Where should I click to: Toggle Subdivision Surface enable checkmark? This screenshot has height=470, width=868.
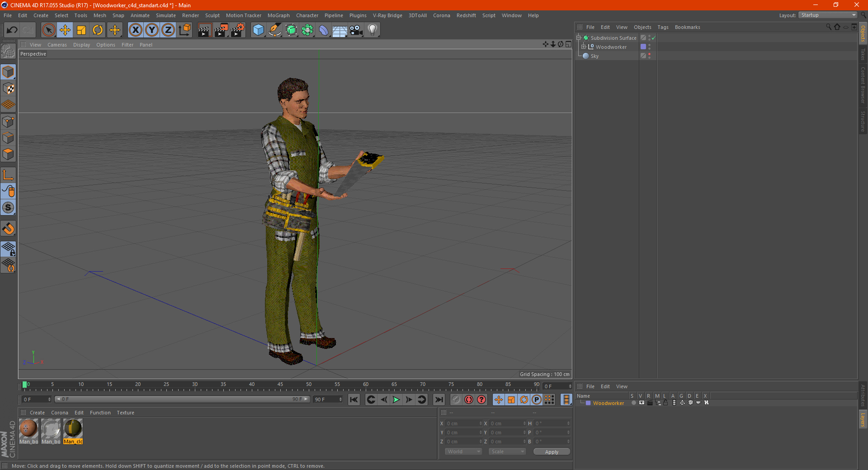tap(654, 38)
